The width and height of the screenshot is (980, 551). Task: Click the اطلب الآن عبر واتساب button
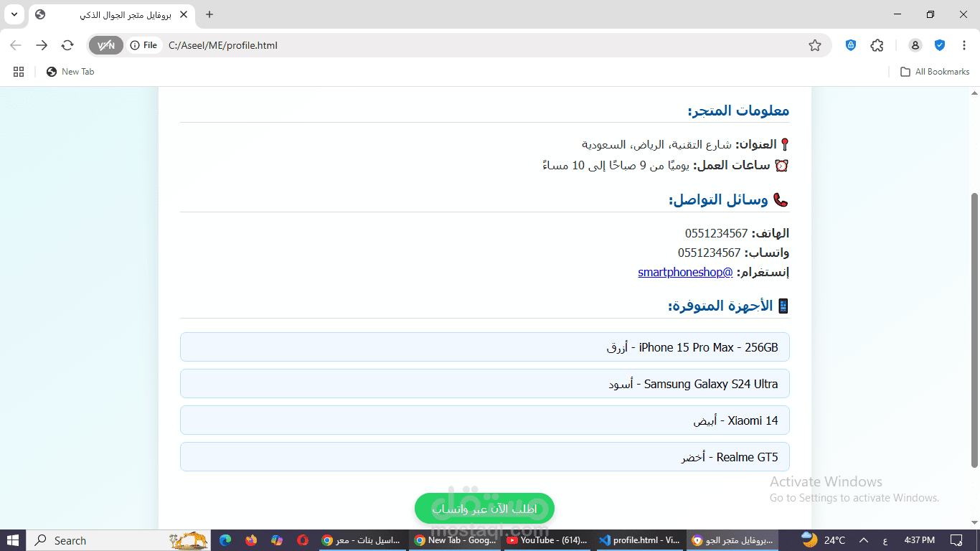click(484, 509)
